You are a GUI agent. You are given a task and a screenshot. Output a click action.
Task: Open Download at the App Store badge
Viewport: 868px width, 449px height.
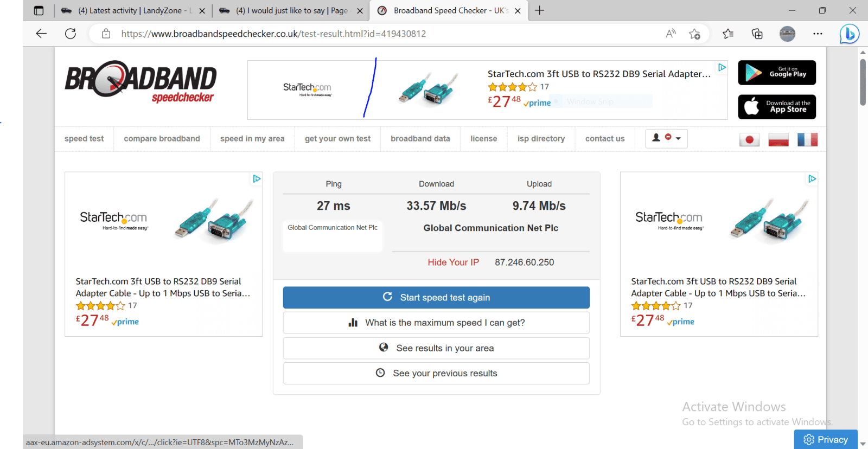click(777, 107)
